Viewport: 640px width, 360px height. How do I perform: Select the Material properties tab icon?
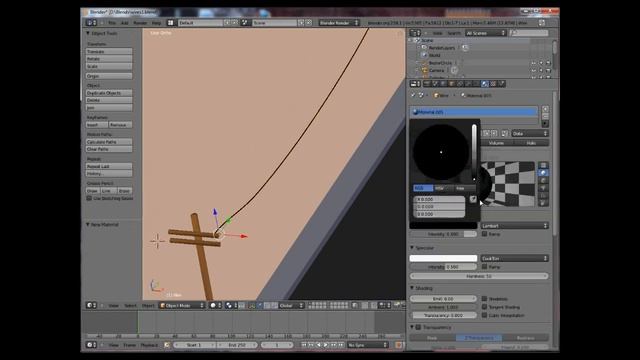pyautogui.click(x=484, y=84)
